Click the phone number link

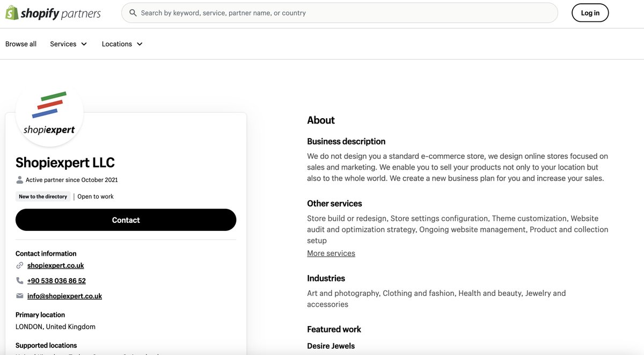pos(56,280)
